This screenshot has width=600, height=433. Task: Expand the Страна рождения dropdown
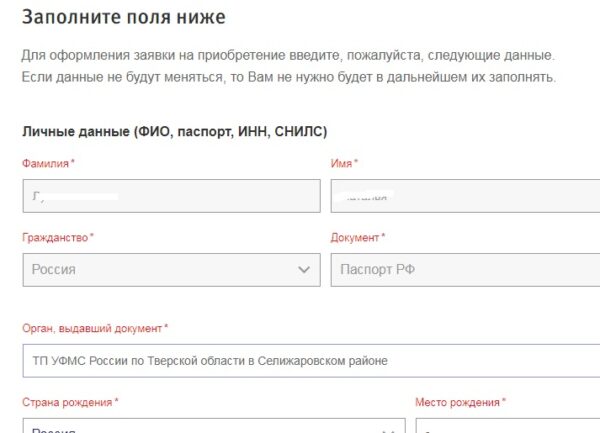point(200,427)
